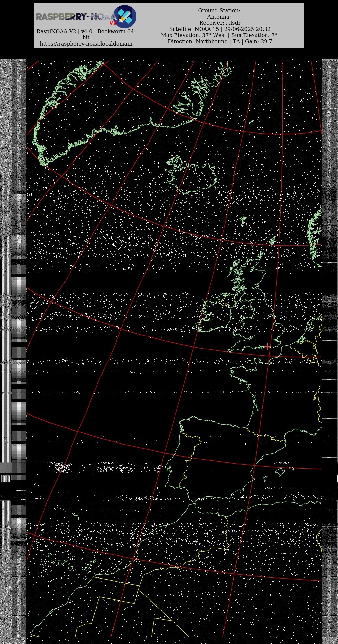Image resolution: width=338 pixels, height=644 pixels.
Task: Click the 'Direction: Northbound | TA | Gain: 29.7' line
Action: [220, 41]
